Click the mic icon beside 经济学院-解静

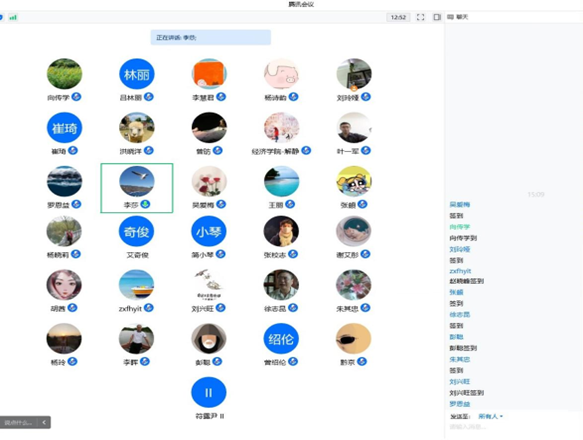point(306,150)
